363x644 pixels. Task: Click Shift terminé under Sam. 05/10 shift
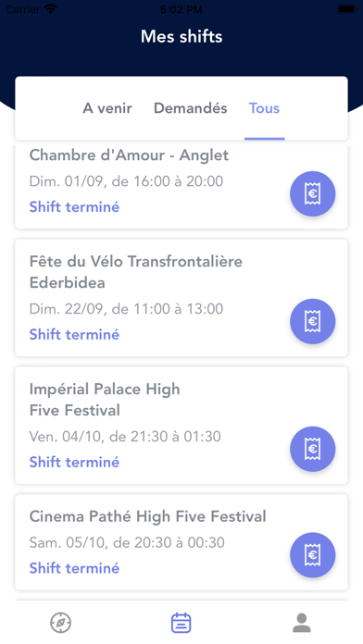pos(74,568)
